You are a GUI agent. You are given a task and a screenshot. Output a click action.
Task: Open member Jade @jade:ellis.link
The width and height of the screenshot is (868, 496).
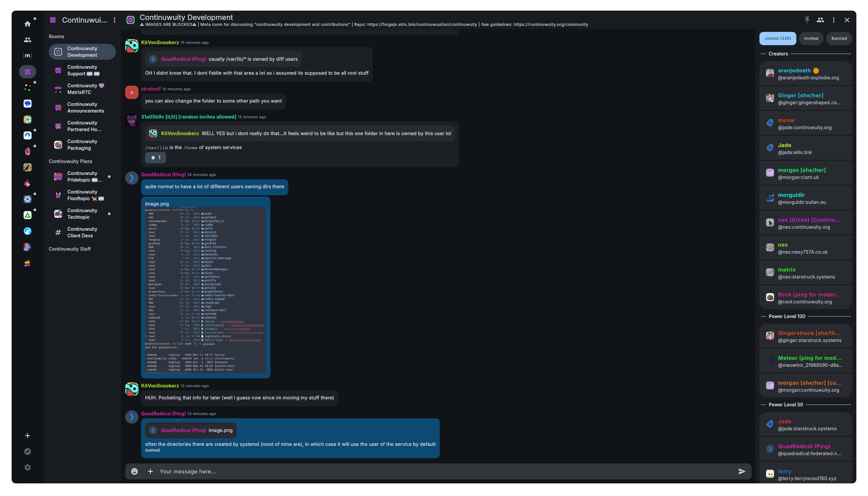806,148
